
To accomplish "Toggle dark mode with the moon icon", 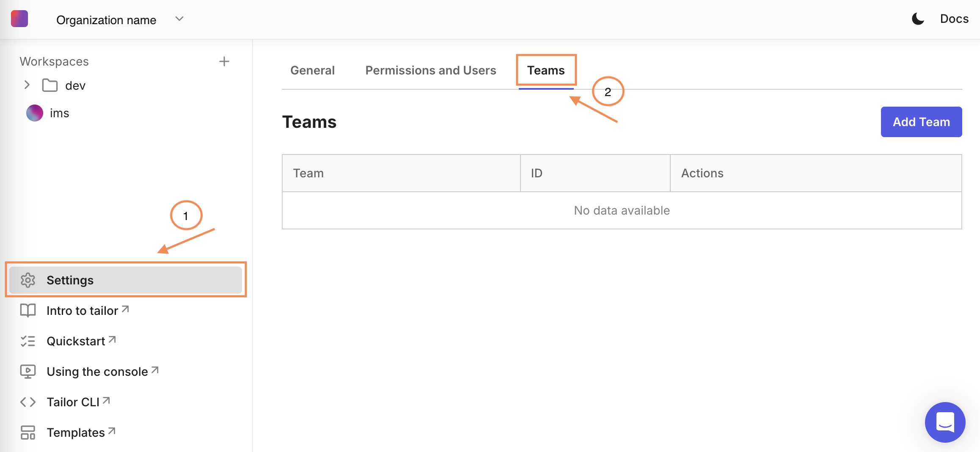I will click(x=917, y=19).
